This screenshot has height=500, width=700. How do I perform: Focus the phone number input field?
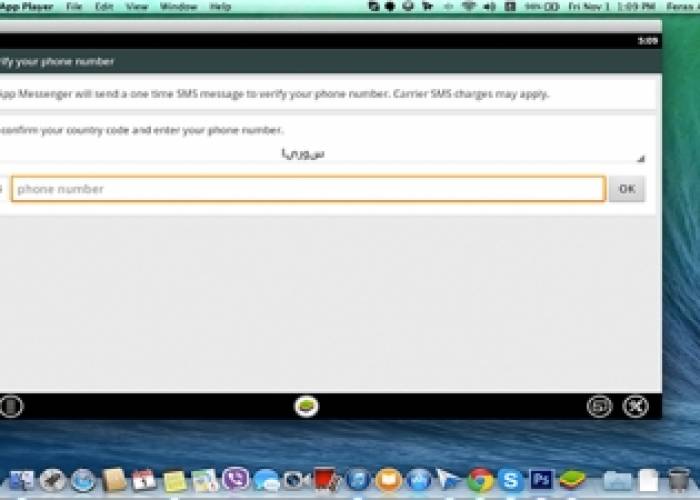308,189
